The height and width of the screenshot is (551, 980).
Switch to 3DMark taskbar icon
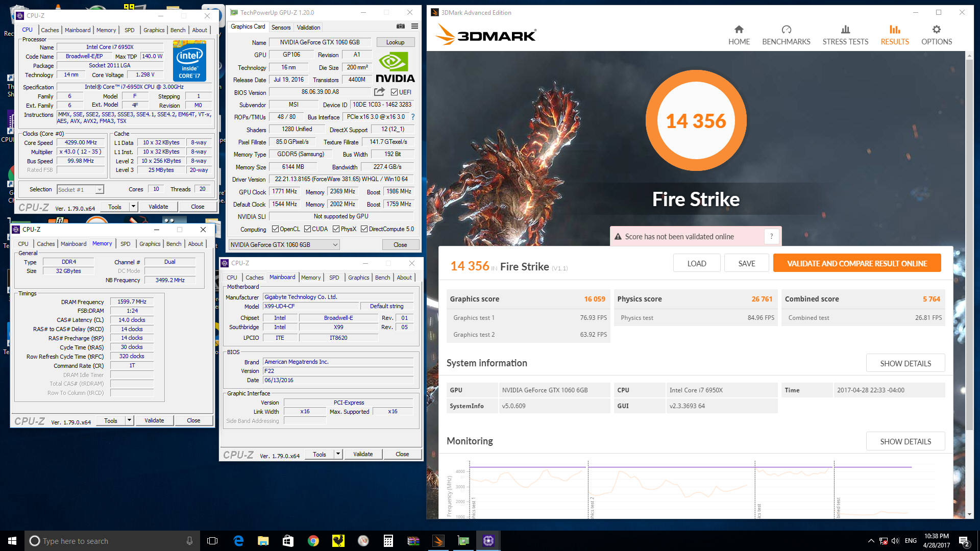pos(438,541)
